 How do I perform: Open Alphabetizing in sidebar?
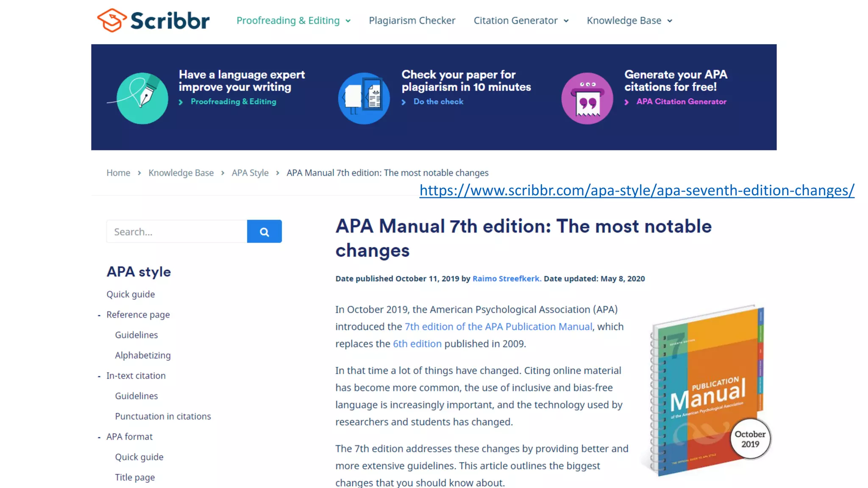(x=143, y=355)
